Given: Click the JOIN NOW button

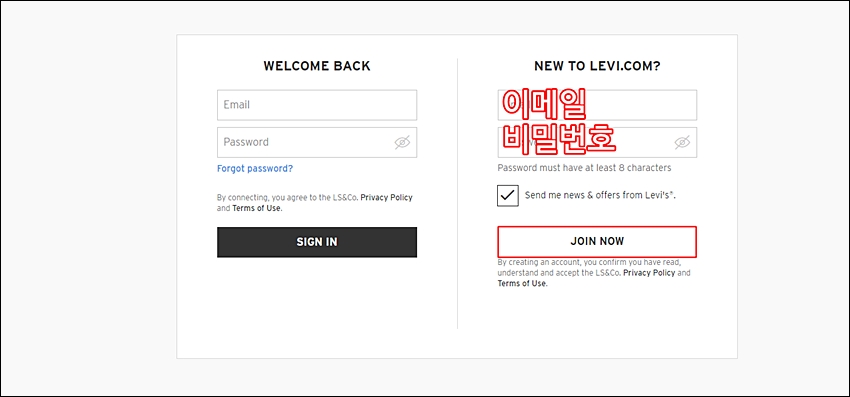Looking at the screenshot, I should [x=597, y=241].
